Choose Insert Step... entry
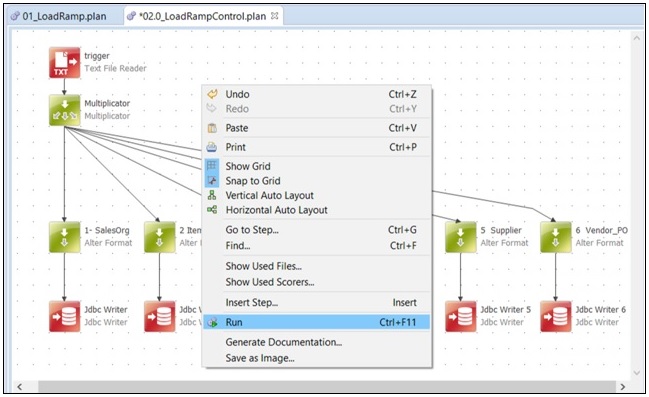This screenshot has height=397, width=649. (317, 303)
